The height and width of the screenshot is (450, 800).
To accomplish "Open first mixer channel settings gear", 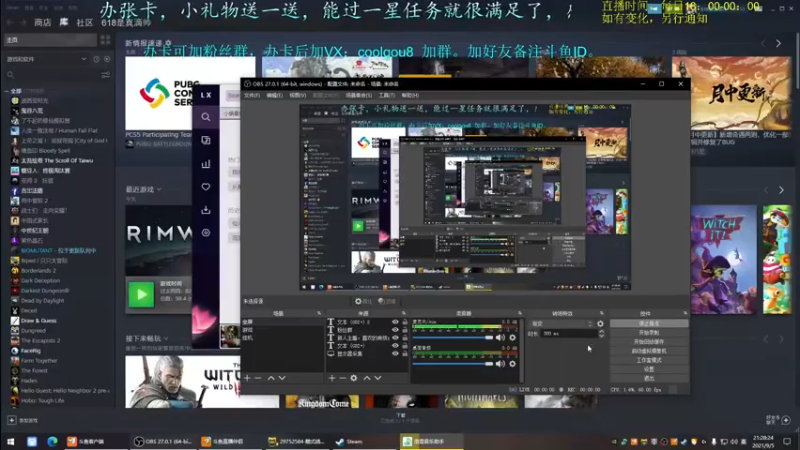I will pos(512,337).
